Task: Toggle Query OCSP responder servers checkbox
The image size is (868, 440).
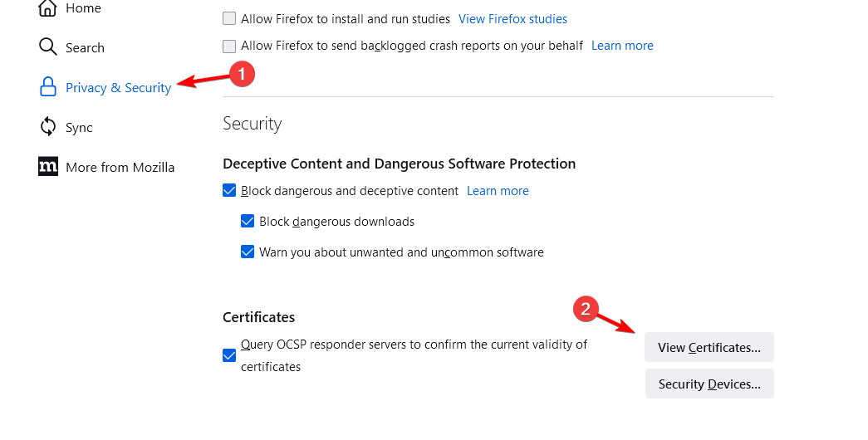Action: pyautogui.click(x=229, y=355)
